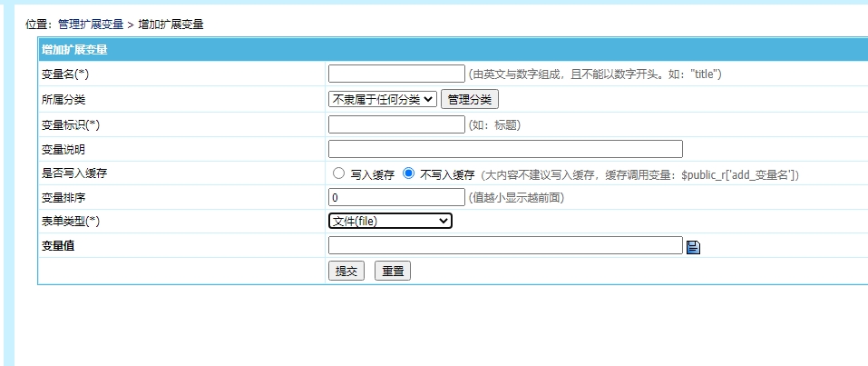Focus the 变量名 text input
This screenshot has width=868, height=366.
pyautogui.click(x=396, y=74)
